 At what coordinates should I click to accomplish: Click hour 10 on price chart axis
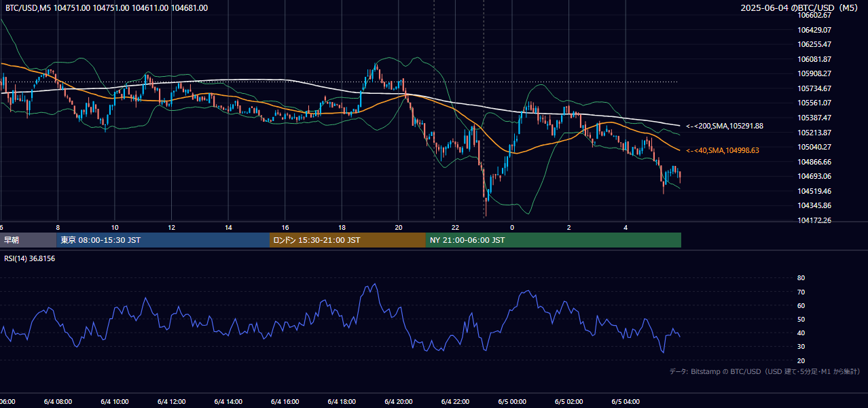coord(115,227)
